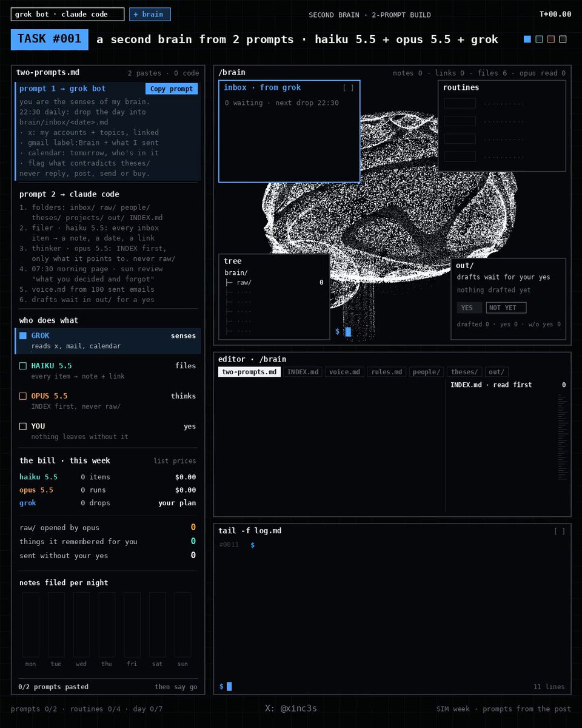Click the prompt cursor at the log panel bottom
Screen dimensions: 582x728
[x=229, y=687]
